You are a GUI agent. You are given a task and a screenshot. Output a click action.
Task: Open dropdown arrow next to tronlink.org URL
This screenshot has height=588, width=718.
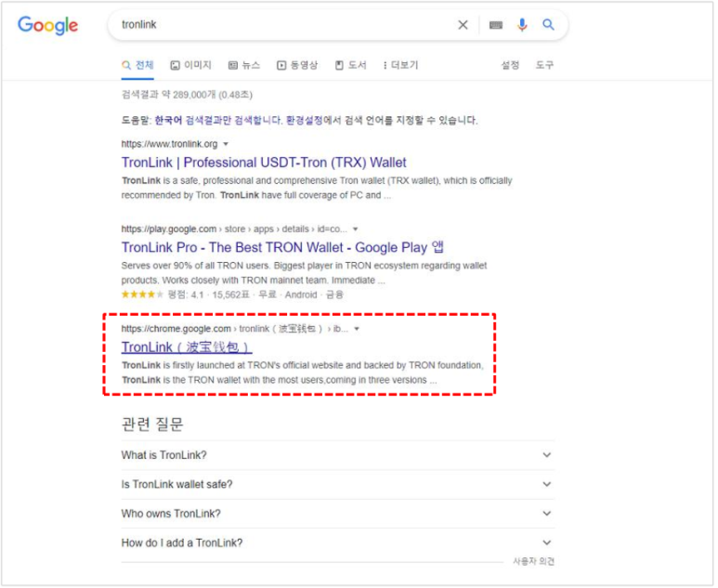(x=226, y=144)
